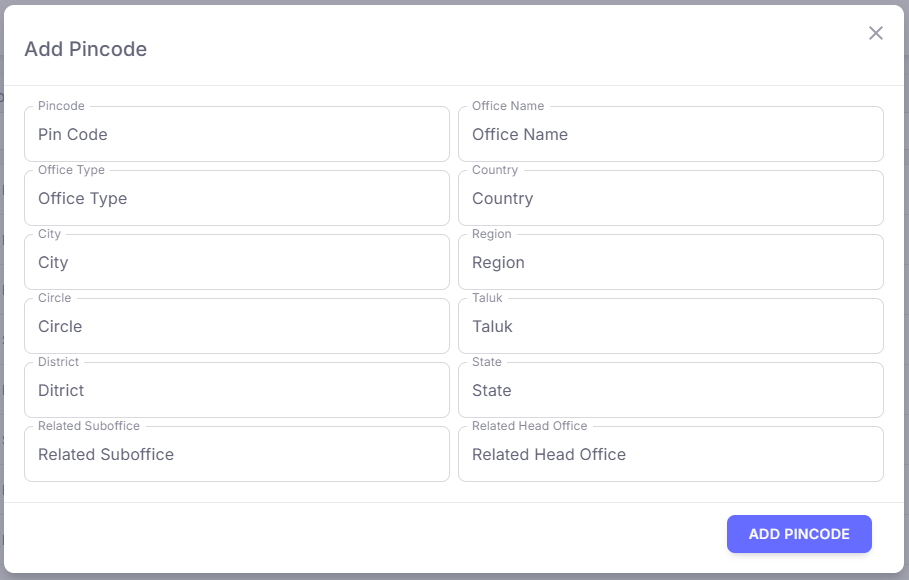The height and width of the screenshot is (580, 909).
Task: Click into the Country field
Action: [x=670, y=199]
